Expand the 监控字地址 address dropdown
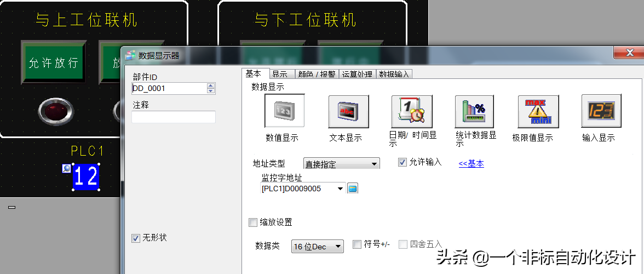The image size is (644, 274). pyautogui.click(x=340, y=189)
